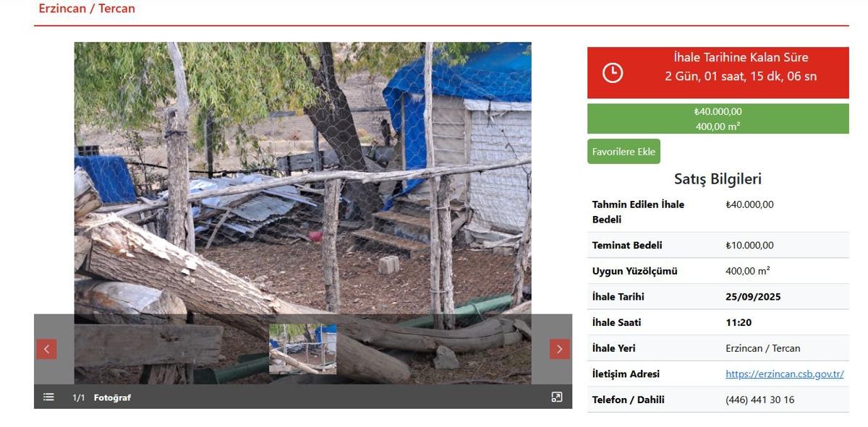868x427 pixels.
Task: Click the Uygun Yüzölçümü value 400,00 m²
Action: (747, 271)
